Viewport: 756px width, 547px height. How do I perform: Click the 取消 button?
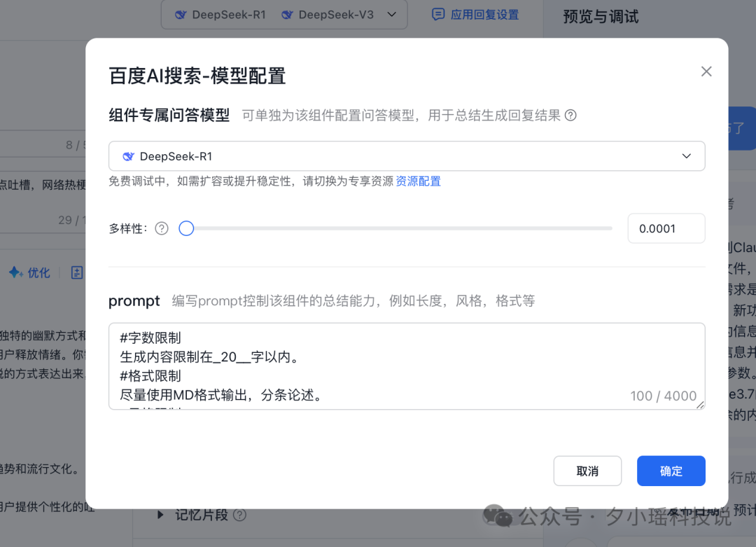(587, 471)
